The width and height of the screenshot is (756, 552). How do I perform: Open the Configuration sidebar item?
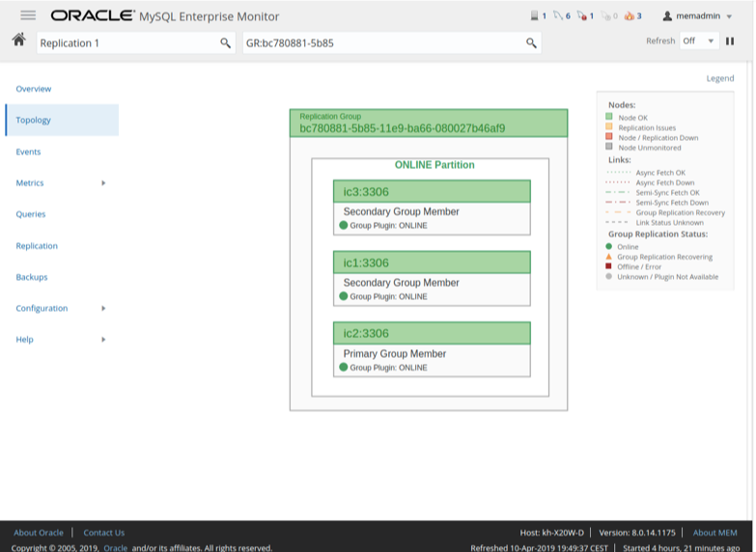point(42,308)
